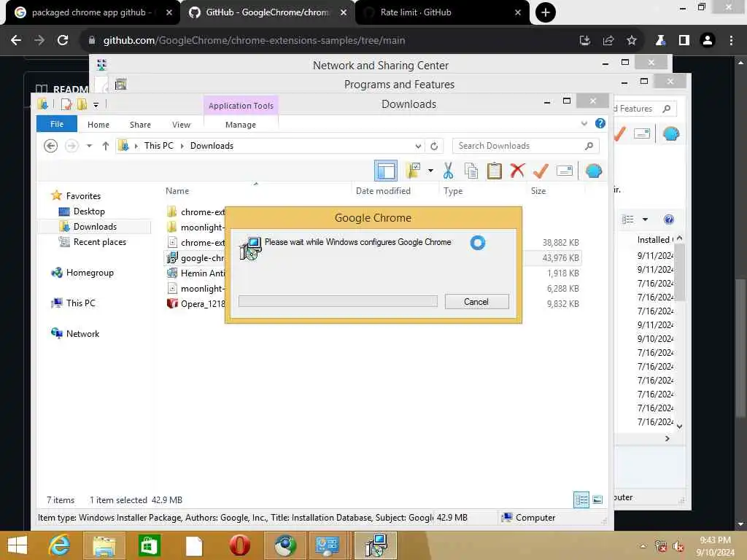
Task: Sort files by Size column
Action: pyautogui.click(x=538, y=190)
